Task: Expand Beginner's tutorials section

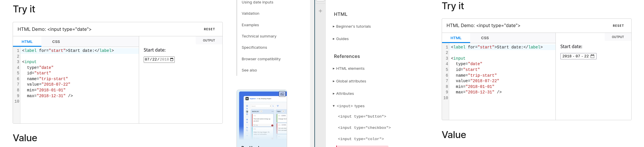Action: (x=353, y=27)
